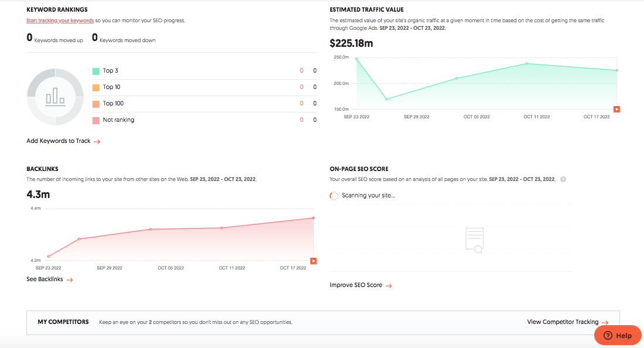Click the last data point on backlinks chart

(x=313, y=218)
